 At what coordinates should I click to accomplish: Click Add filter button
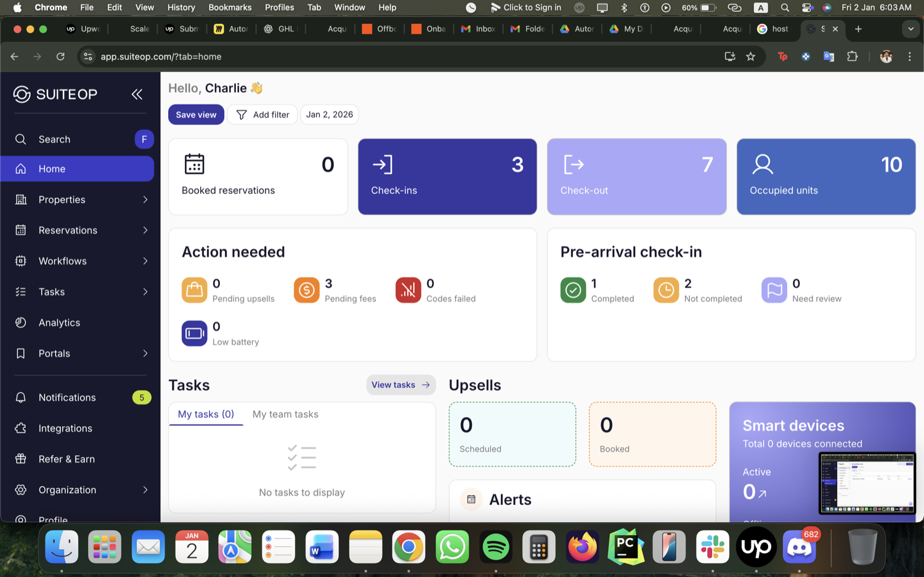click(x=262, y=115)
